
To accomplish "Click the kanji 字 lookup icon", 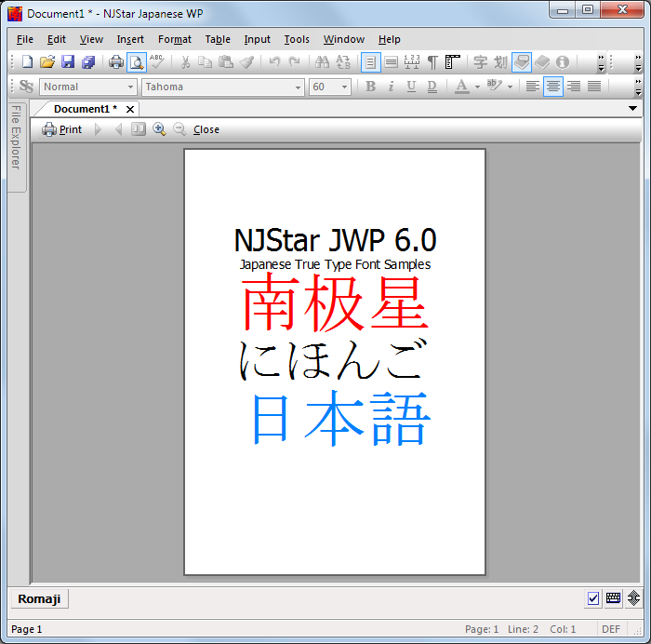I will 481,62.
